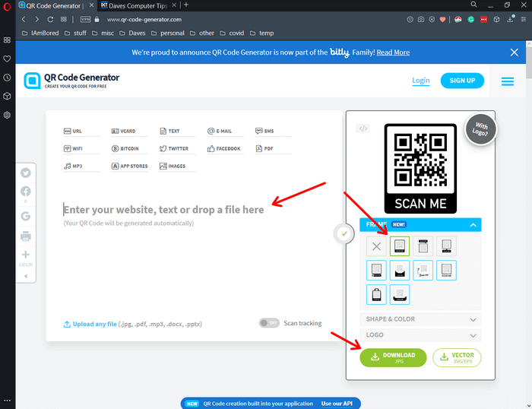Open the IAmBored bookmark folder

pyautogui.click(x=40, y=33)
